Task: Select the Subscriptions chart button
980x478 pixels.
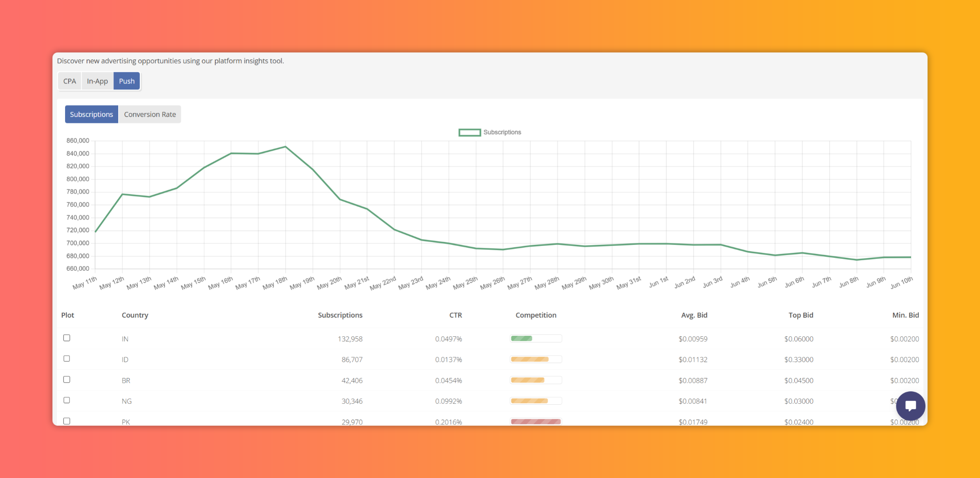Action: coord(91,114)
